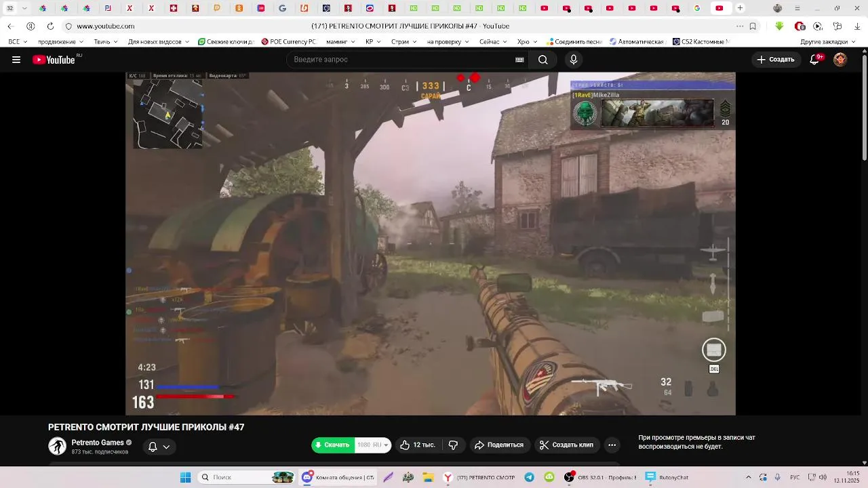Open subscription notification bell dropdown
This screenshot has width=868, height=488.
pyautogui.click(x=159, y=447)
